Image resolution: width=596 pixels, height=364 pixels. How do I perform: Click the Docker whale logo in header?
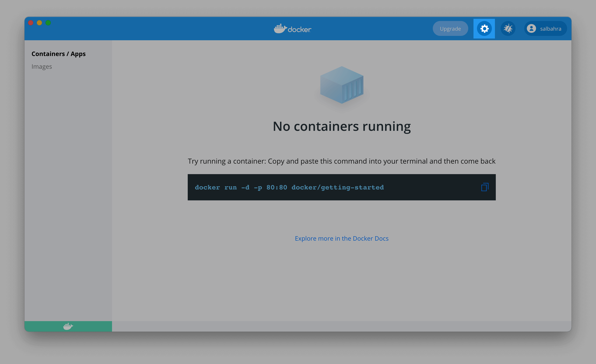[x=293, y=29]
